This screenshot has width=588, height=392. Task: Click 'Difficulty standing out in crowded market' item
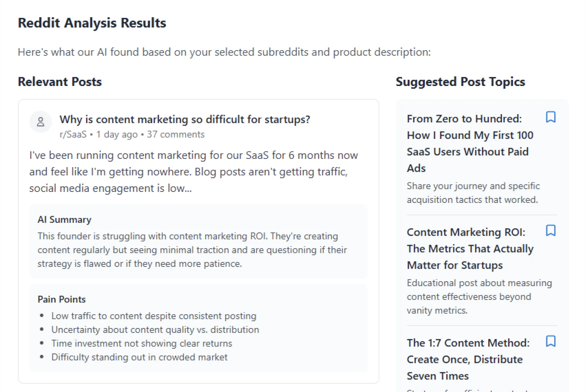coord(139,357)
